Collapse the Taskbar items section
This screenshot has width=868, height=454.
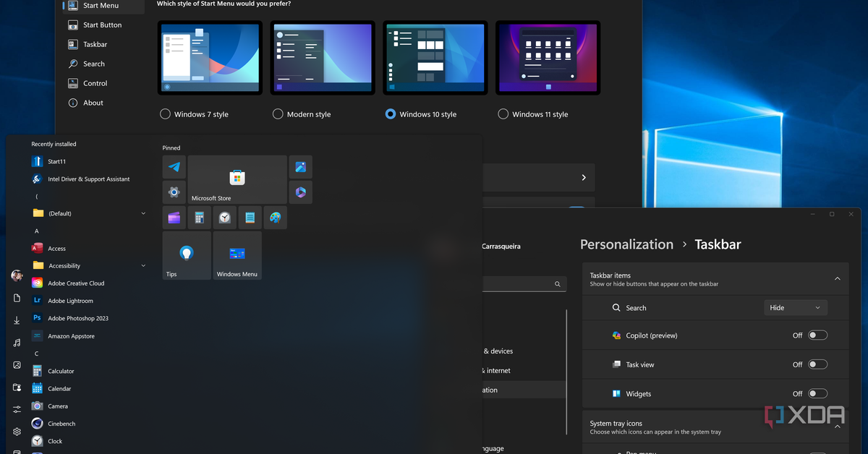[x=837, y=278]
